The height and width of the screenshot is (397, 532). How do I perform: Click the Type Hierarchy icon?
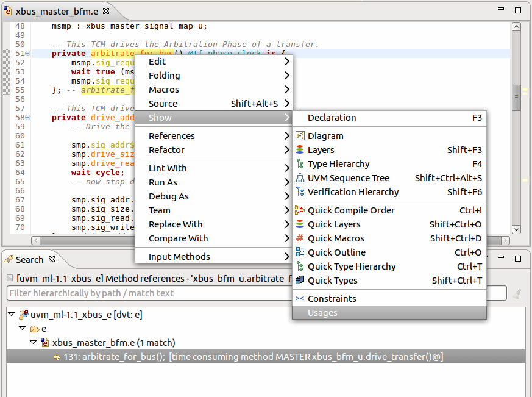tap(299, 163)
